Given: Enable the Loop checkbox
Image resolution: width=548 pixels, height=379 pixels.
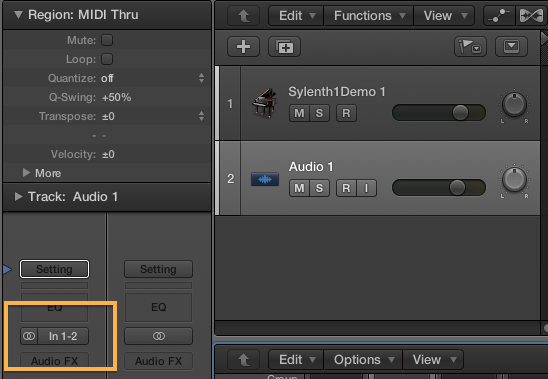Looking at the screenshot, I should [x=107, y=59].
